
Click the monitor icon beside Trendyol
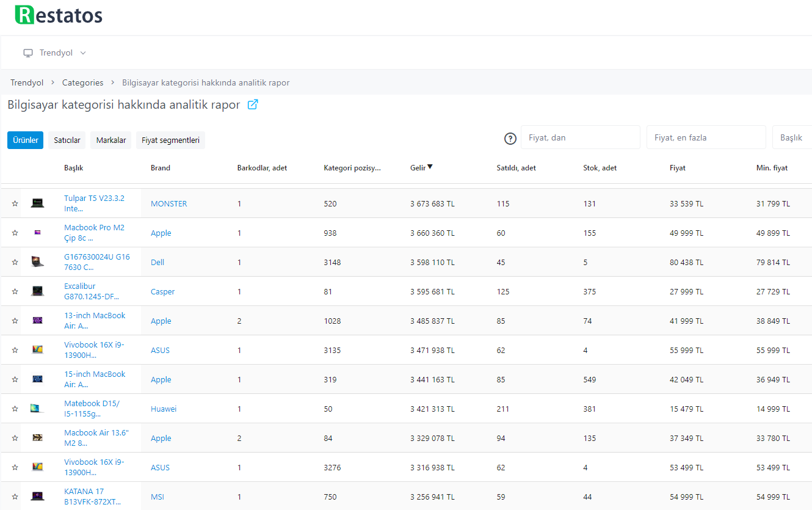click(28, 53)
